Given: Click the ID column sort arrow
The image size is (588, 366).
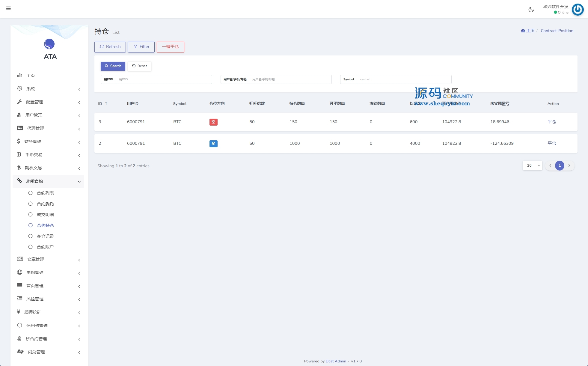Looking at the screenshot, I should pyautogui.click(x=106, y=103).
